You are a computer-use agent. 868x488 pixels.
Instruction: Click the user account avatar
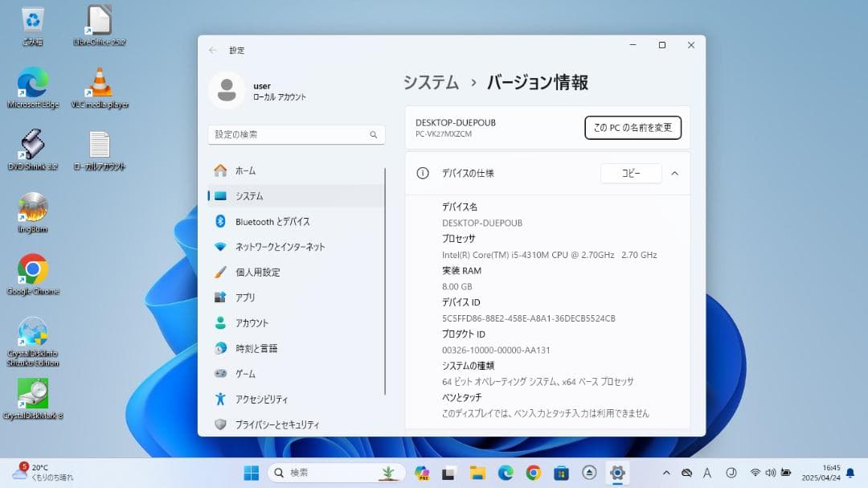[x=227, y=90]
